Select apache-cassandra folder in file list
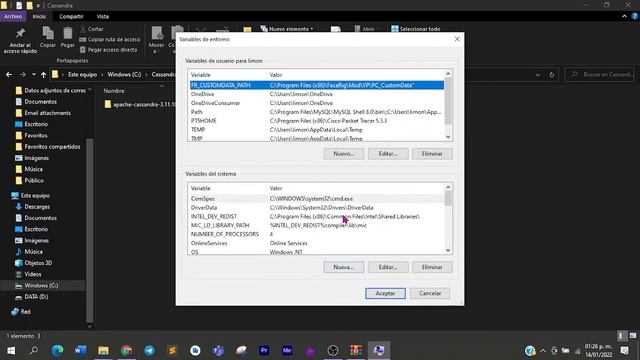 (x=140, y=104)
